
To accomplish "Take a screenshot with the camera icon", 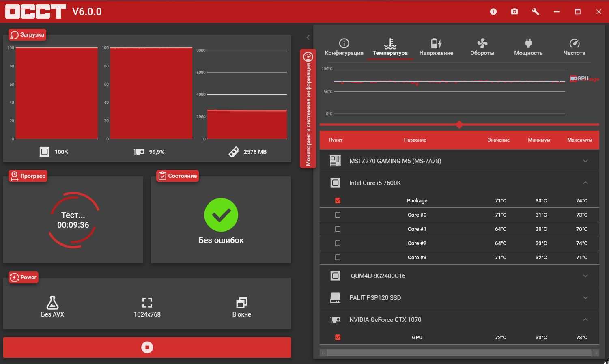I will point(514,12).
